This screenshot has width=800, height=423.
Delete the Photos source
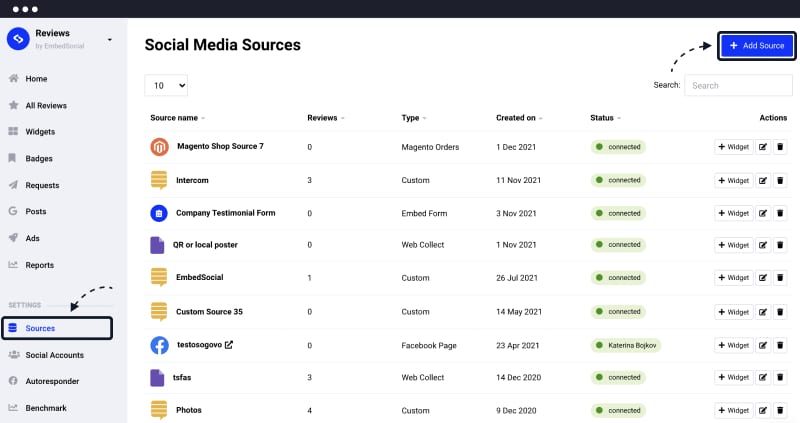tap(780, 410)
